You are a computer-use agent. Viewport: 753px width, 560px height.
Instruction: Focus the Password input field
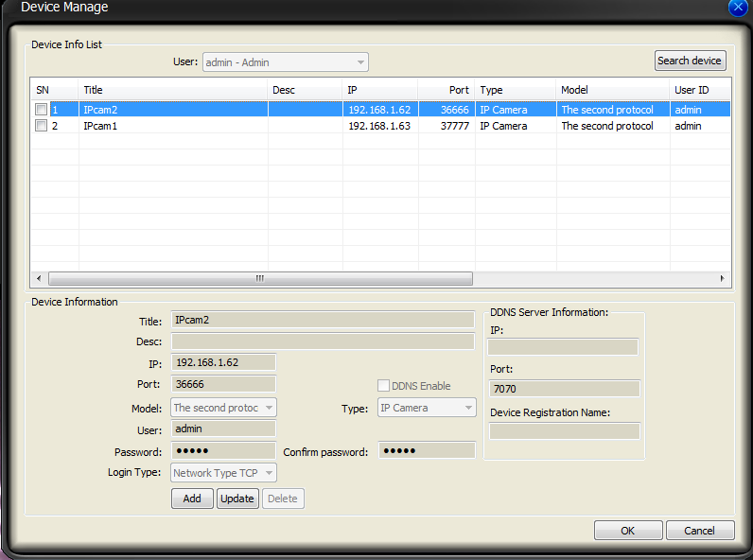[x=223, y=450]
